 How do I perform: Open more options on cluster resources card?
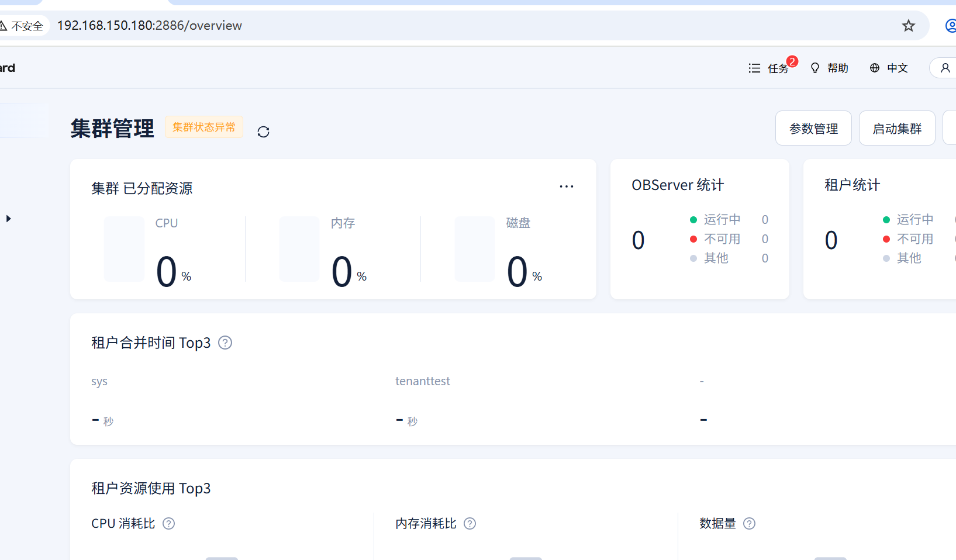[566, 186]
